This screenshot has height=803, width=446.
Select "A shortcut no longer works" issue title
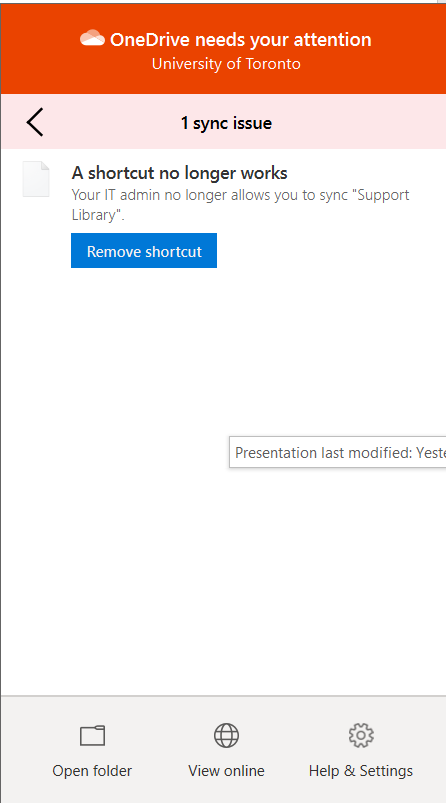pyautogui.click(x=179, y=173)
